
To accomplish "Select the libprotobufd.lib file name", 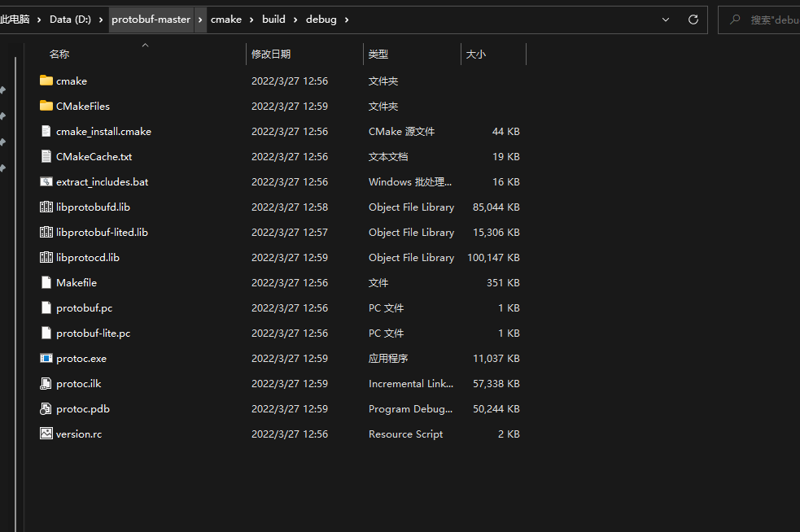I will pyautogui.click(x=93, y=207).
